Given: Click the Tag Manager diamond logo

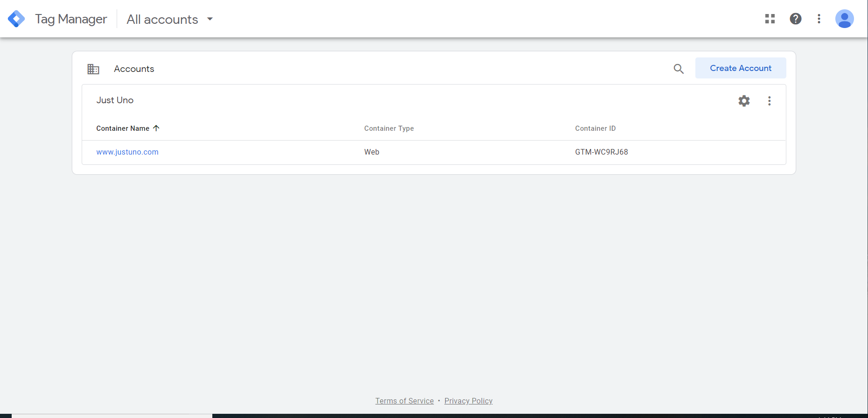Looking at the screenshot, I should [x=16, y=19].
